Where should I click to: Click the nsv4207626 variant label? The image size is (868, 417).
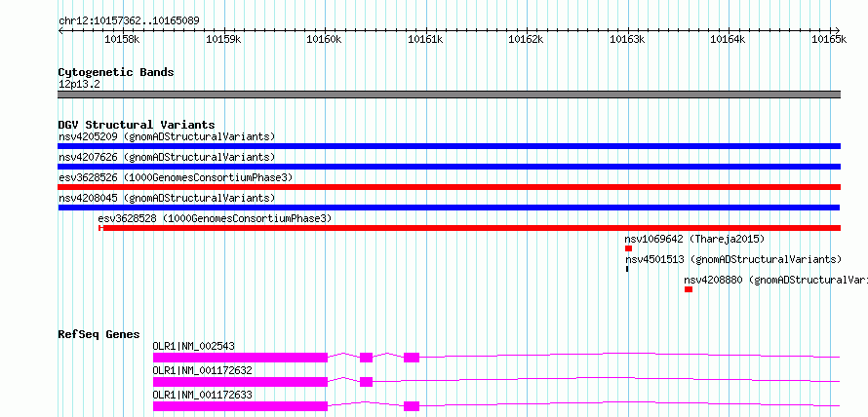tap(167, 157)
